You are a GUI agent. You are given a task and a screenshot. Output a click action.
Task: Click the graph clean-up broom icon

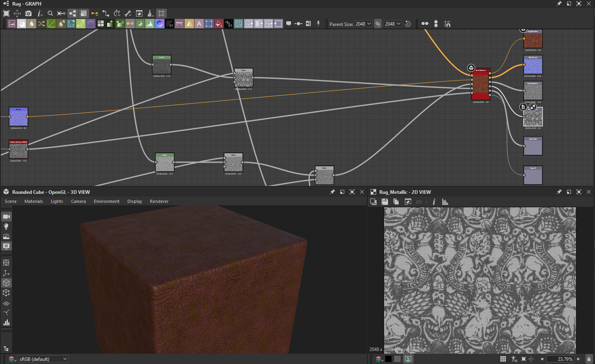coord(150,13)
